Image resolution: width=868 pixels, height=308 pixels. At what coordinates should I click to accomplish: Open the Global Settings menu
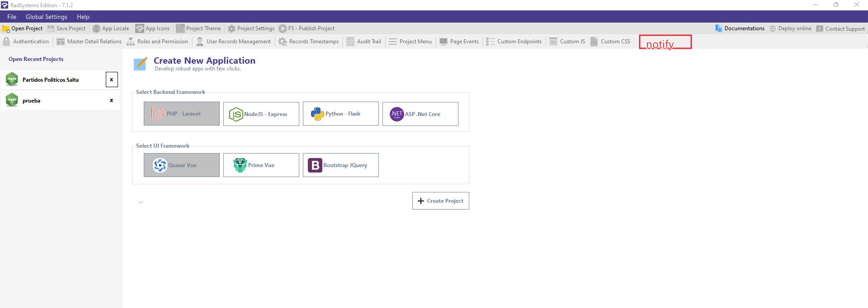click(46, 17)
